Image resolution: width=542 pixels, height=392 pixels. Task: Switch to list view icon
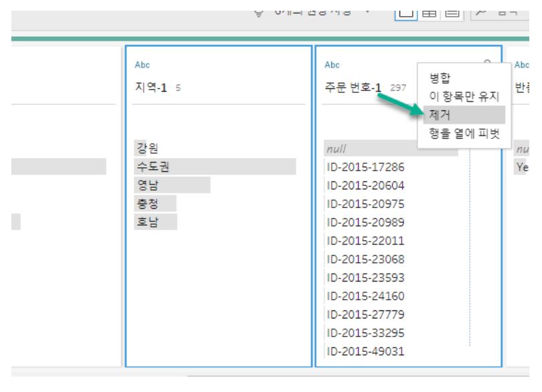[x=452, y=11]
